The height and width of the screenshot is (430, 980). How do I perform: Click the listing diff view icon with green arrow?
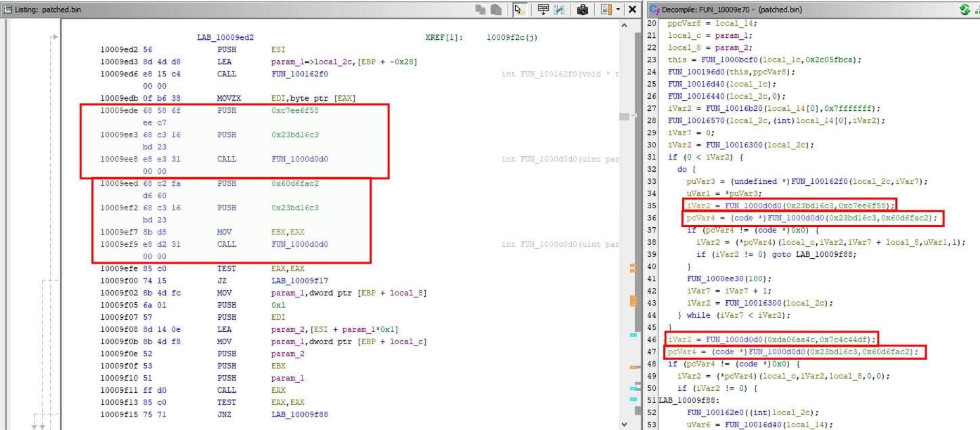coord(558,8)
